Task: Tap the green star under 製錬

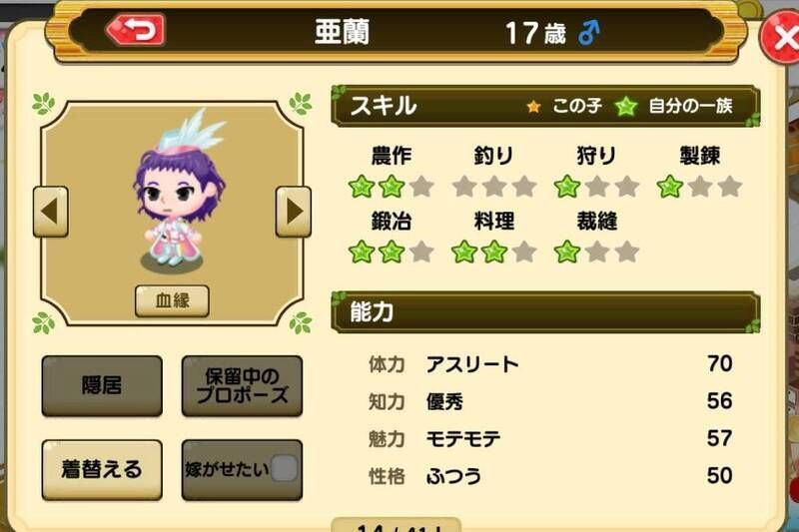Action: [x=669, y=187]
